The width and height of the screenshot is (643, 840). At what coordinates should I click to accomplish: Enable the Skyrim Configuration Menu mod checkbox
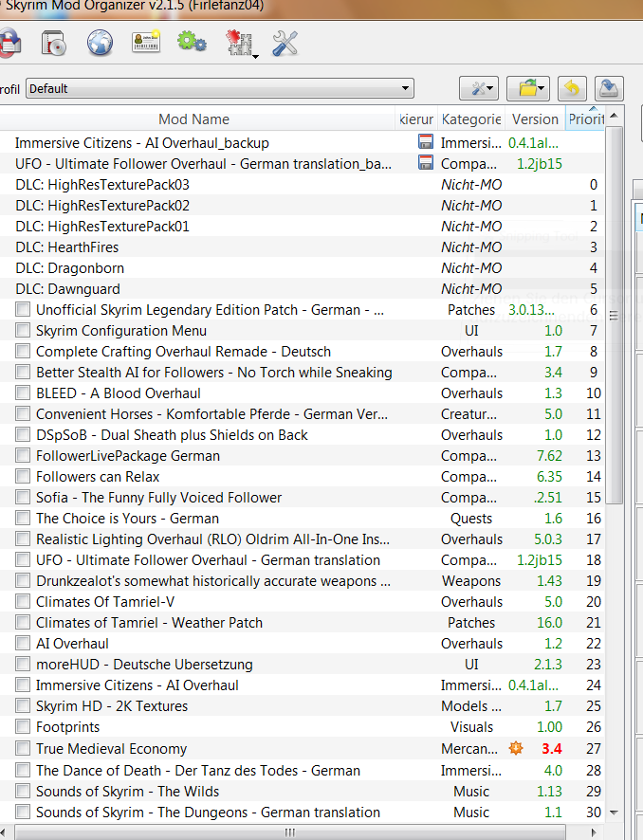tap(23, 331)
